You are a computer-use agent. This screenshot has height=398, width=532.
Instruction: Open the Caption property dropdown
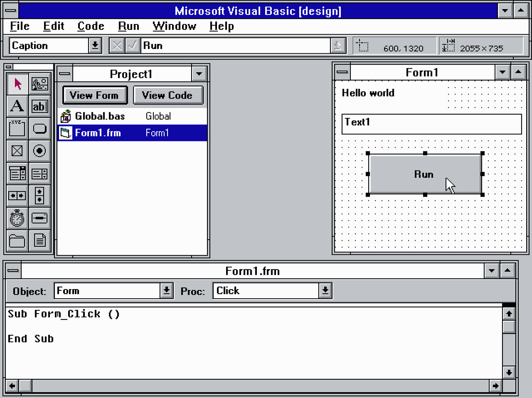tap(95, 46)
